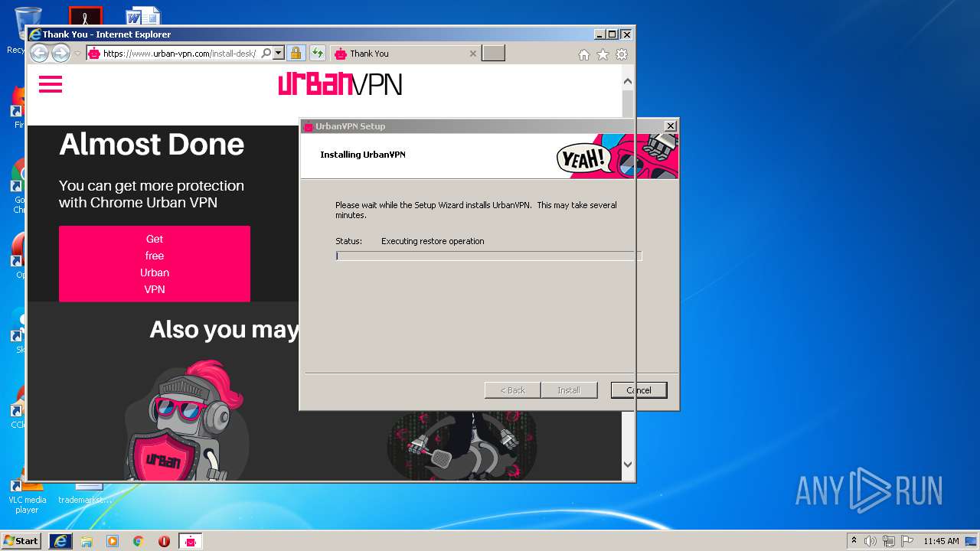Click the UrbanVPN logo on the webpage
This screenshot has width=980, height=551.
[340, 84]
